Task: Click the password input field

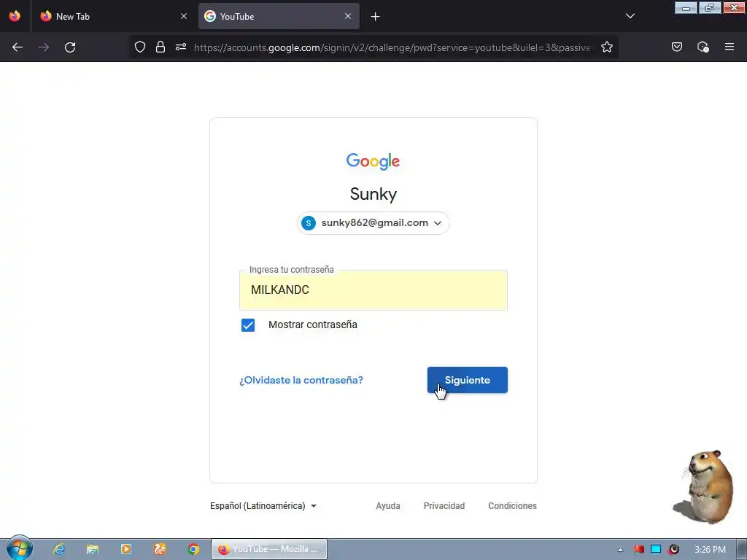Action: (x=373, y=290)
